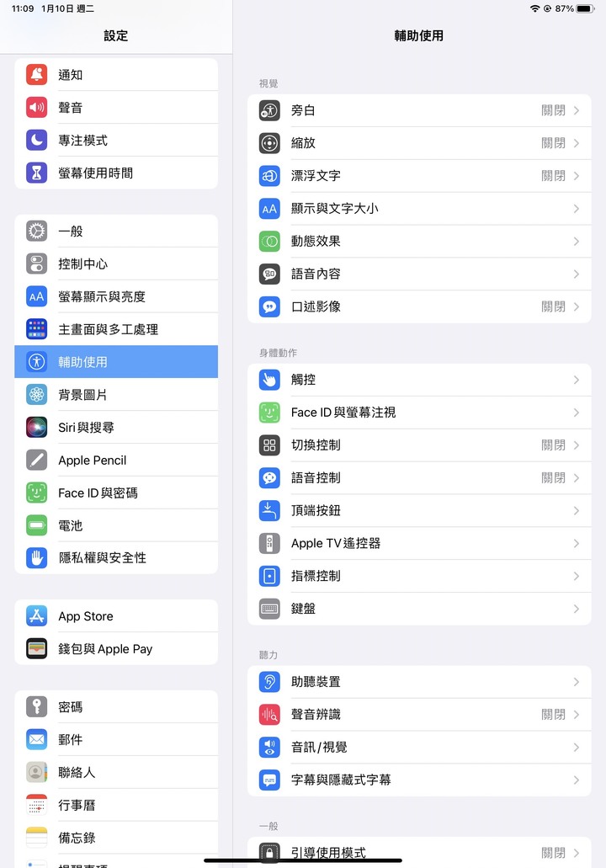This screenshot has width=606, height=868.
Task: Expand the 動態效果 row chevron
Action: pos(576,242)
